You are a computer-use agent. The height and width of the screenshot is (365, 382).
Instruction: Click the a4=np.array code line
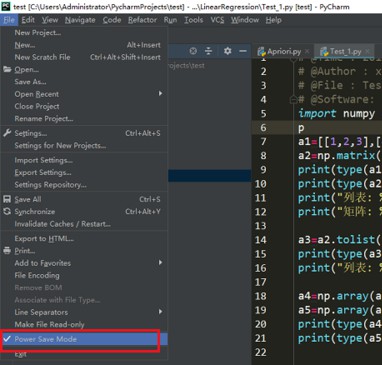tap(340, 296)
